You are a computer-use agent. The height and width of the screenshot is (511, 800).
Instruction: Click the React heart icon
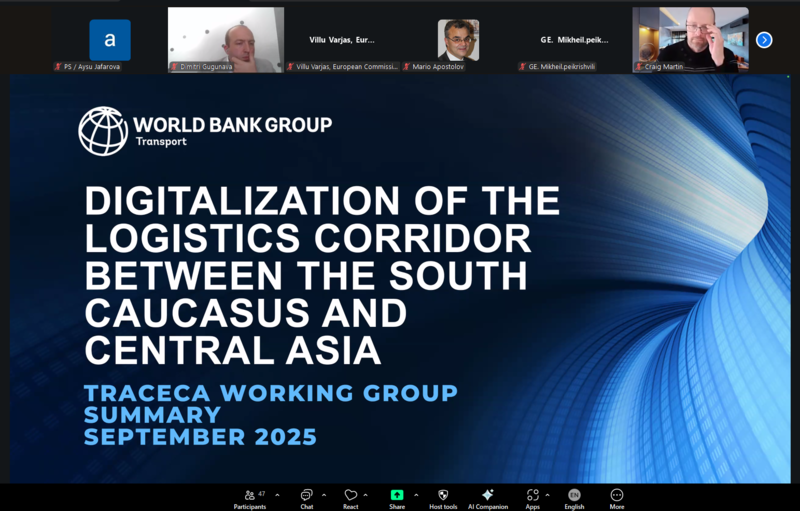coord(350,495)
